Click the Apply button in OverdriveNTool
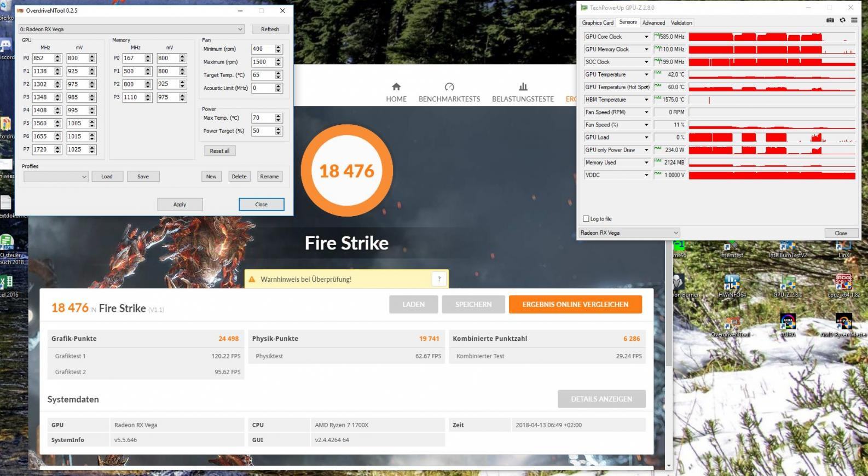The image size is (868, 476). 180,205
